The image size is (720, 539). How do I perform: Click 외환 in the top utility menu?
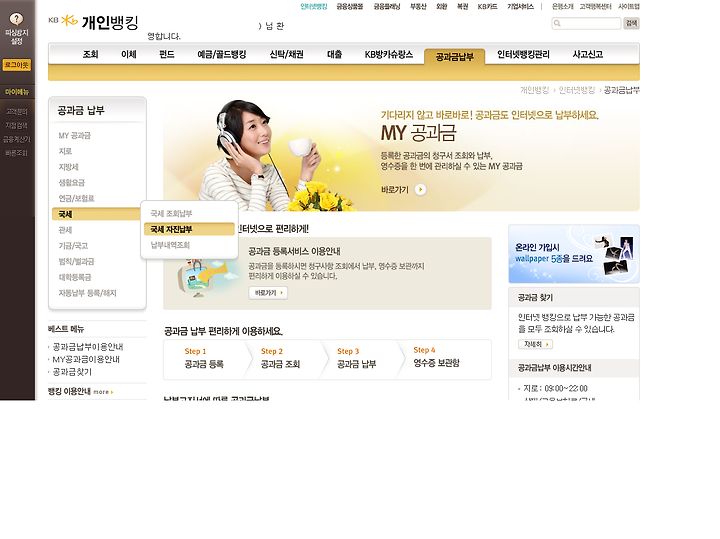(x=442, y=6)
